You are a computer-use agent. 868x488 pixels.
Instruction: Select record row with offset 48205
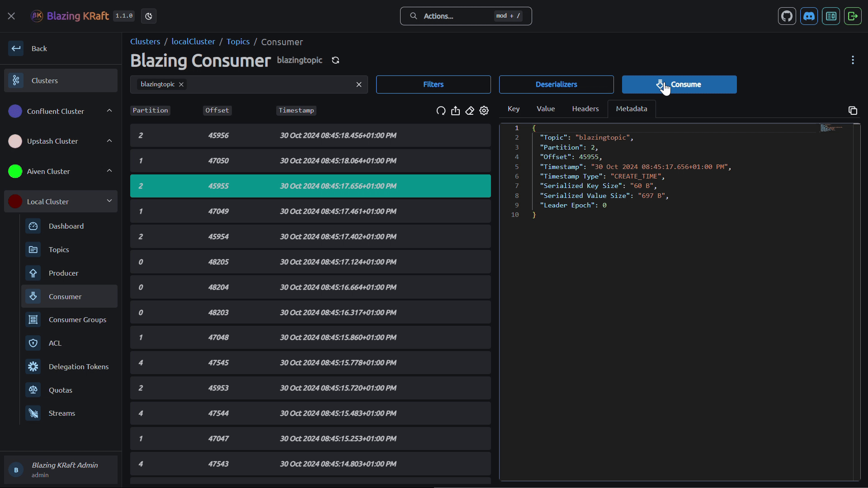310,262
